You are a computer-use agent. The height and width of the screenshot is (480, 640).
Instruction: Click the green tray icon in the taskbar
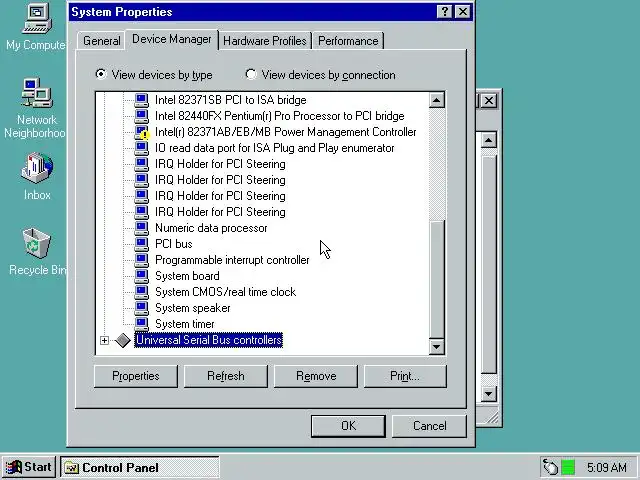click(568, 467)
